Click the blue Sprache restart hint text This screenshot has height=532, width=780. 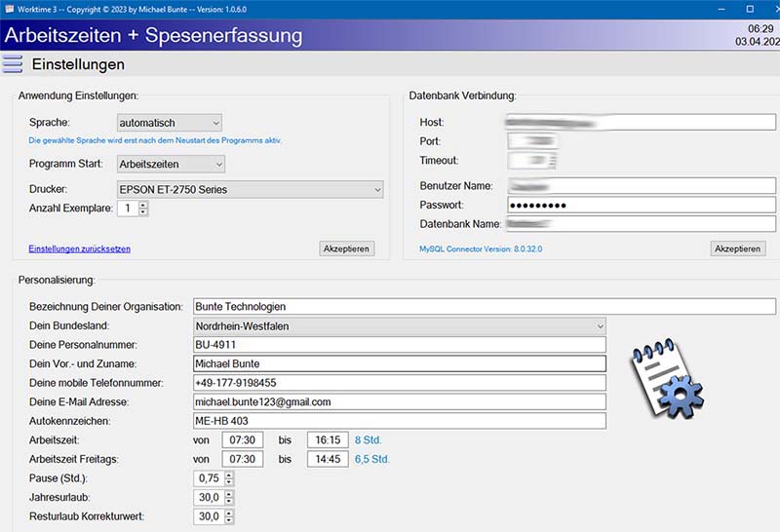pyautogui.click(x=155, y=140)
